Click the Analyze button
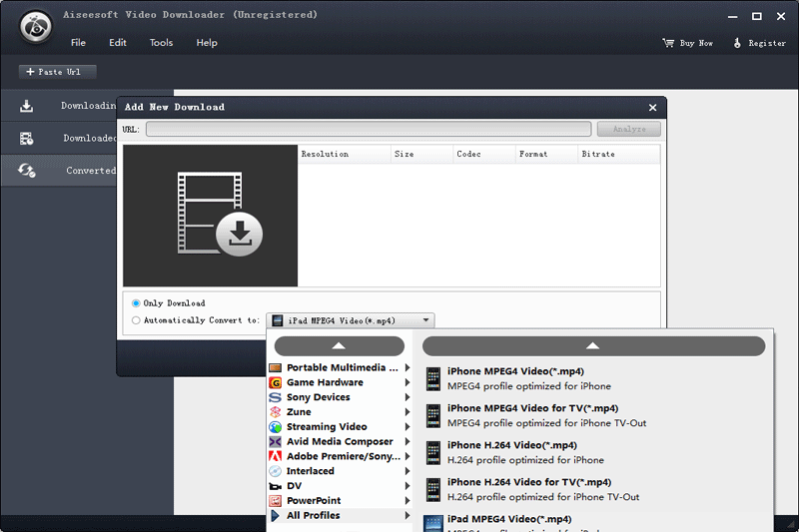This screenshot has height=532, width=799. (629, 129)
